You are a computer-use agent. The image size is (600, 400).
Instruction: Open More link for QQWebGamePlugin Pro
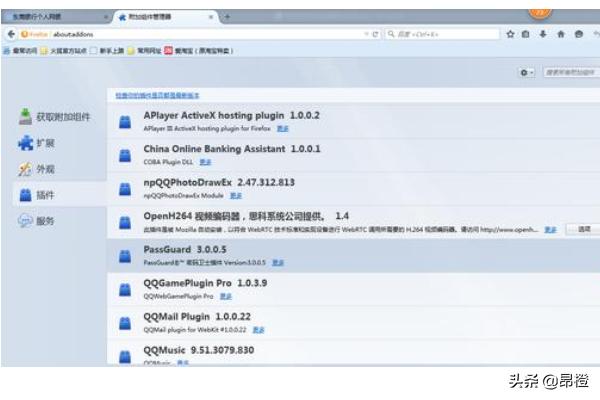click(x=226, y=296)
